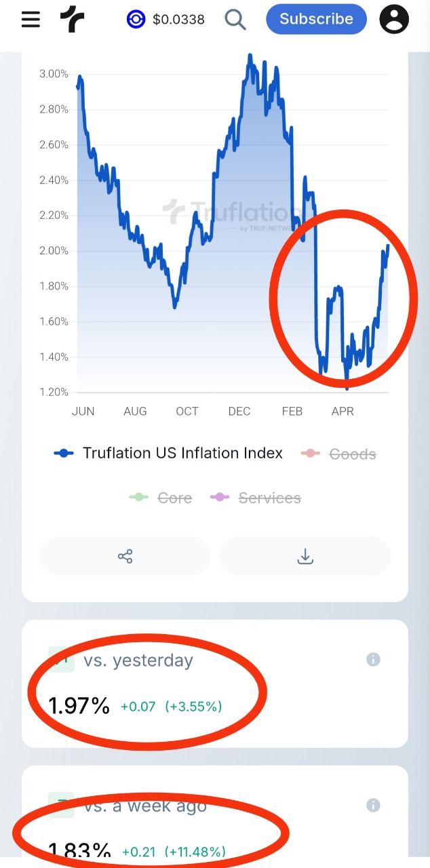Click the OCT label on chart axis
Viewport: 430px width, 868px height.
[x=187, y=411]
